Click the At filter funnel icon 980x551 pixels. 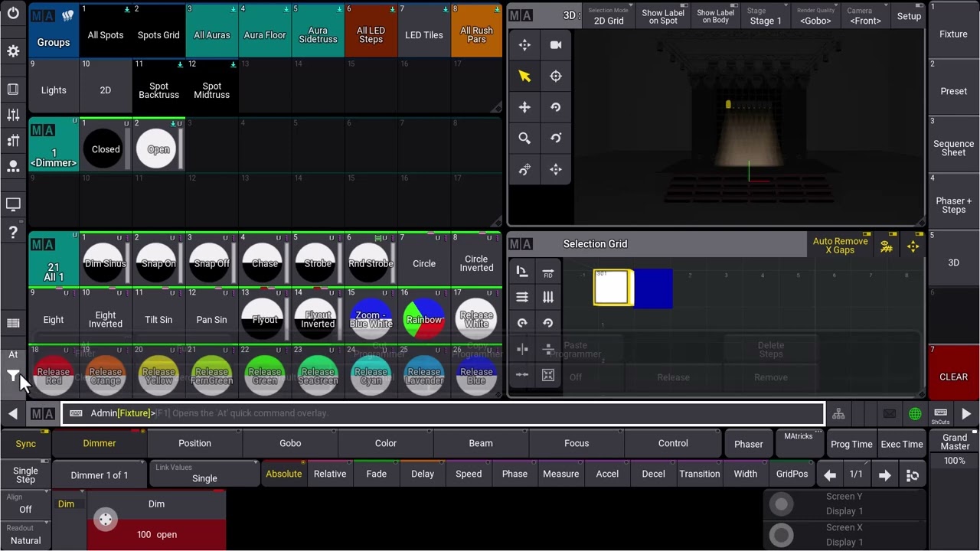(x=13, y=376)
